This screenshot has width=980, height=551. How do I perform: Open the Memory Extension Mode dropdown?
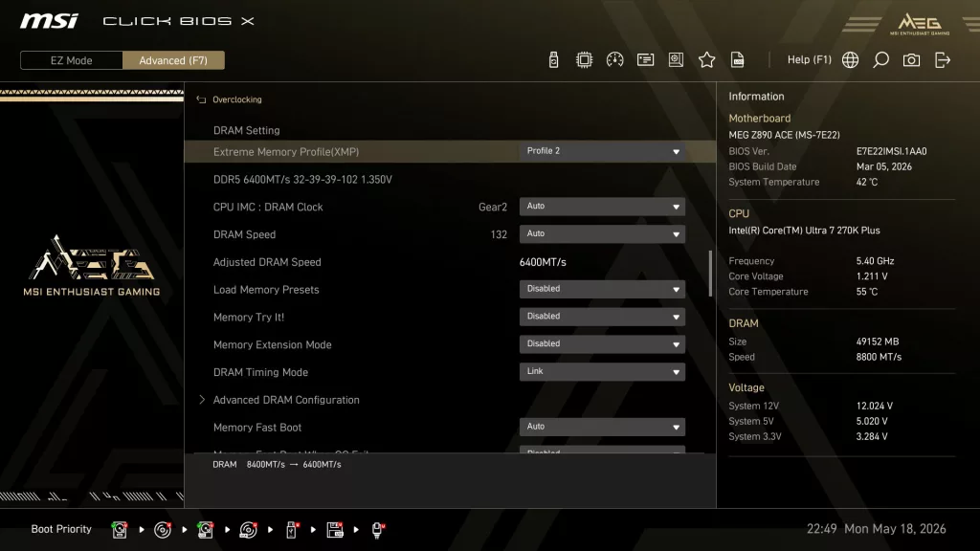pyautogui.click(x=602, y=343)
